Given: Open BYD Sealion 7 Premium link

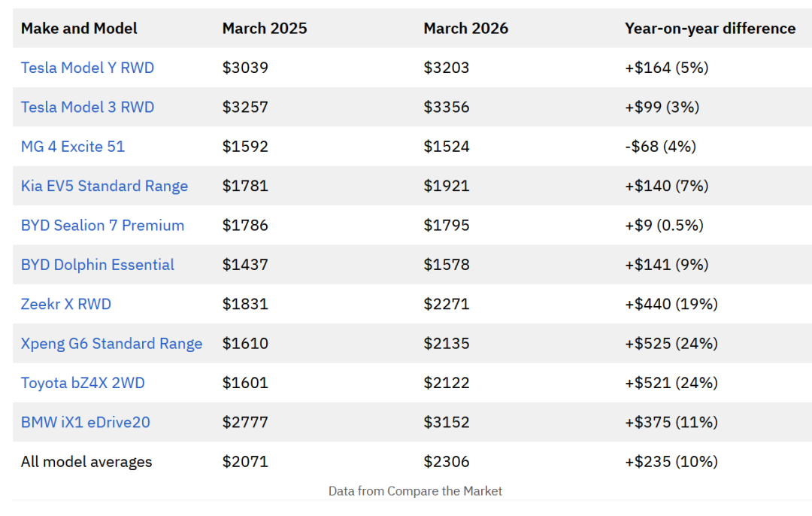Looking at the screenshot, I should [102, 225].
